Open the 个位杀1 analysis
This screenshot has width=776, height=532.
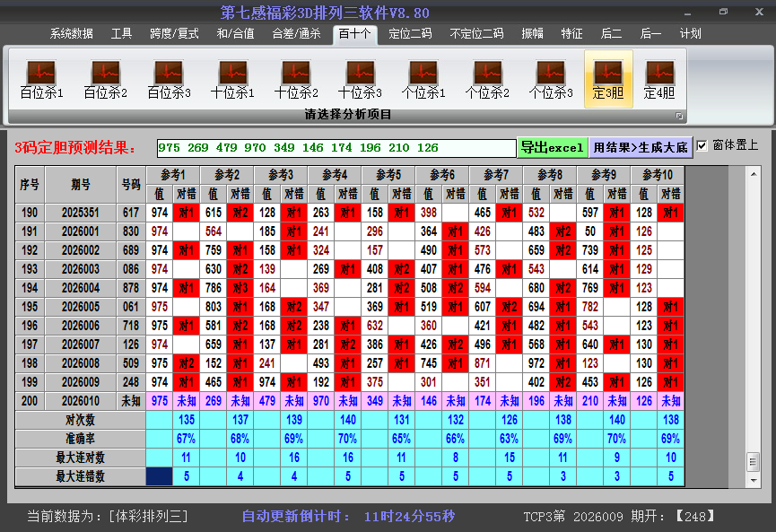click(x=423, y=79)
